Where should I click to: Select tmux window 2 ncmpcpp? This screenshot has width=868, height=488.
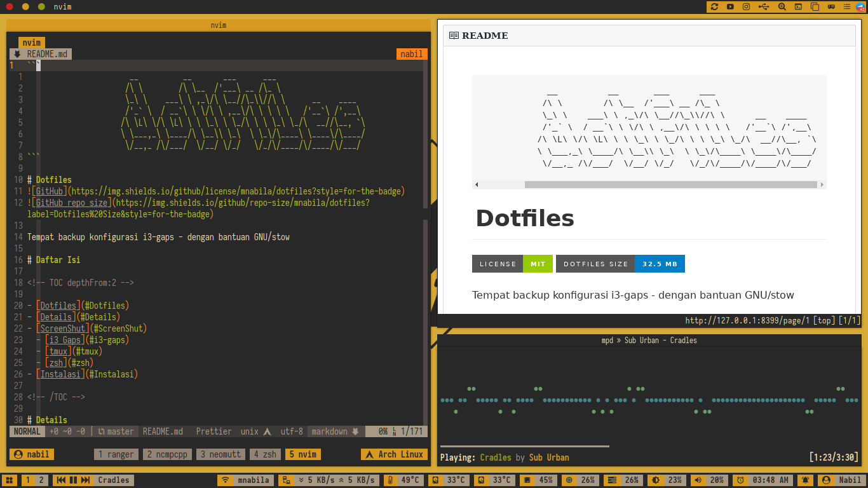(x=168, y=454)
